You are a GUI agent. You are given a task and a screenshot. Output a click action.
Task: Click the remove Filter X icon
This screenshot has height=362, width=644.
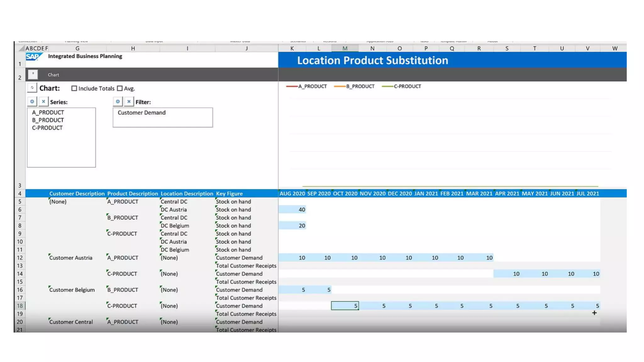[x=129, y=101]
